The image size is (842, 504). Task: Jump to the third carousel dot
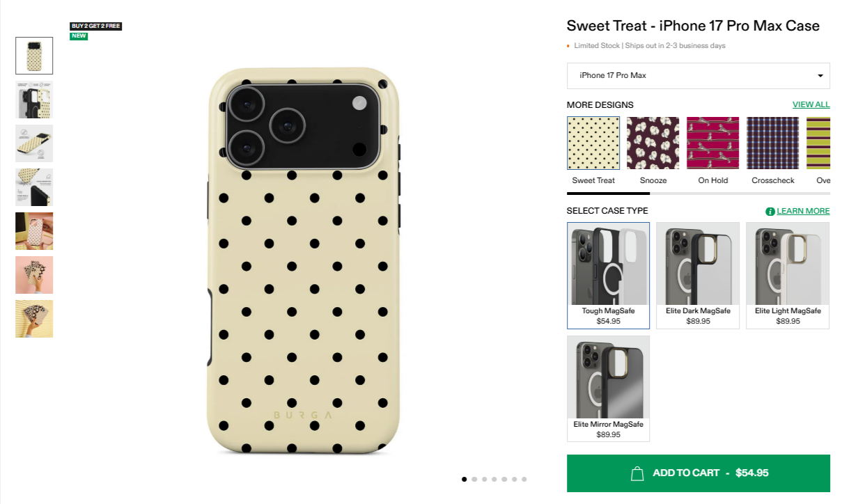click(x=484, y=479)
